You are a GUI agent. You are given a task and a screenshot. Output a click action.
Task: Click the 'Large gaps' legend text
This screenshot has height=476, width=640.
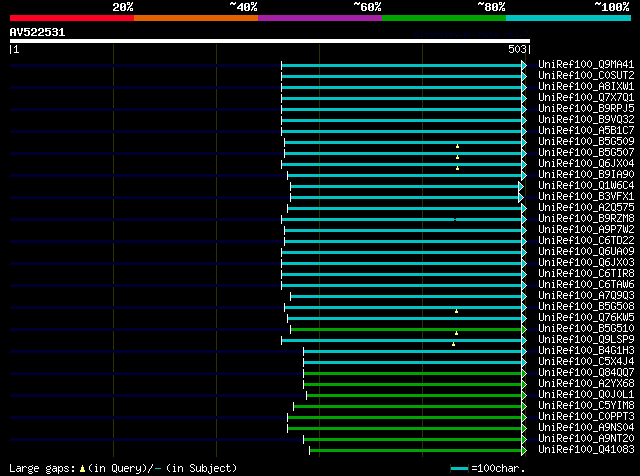click(x=42, y=468)
